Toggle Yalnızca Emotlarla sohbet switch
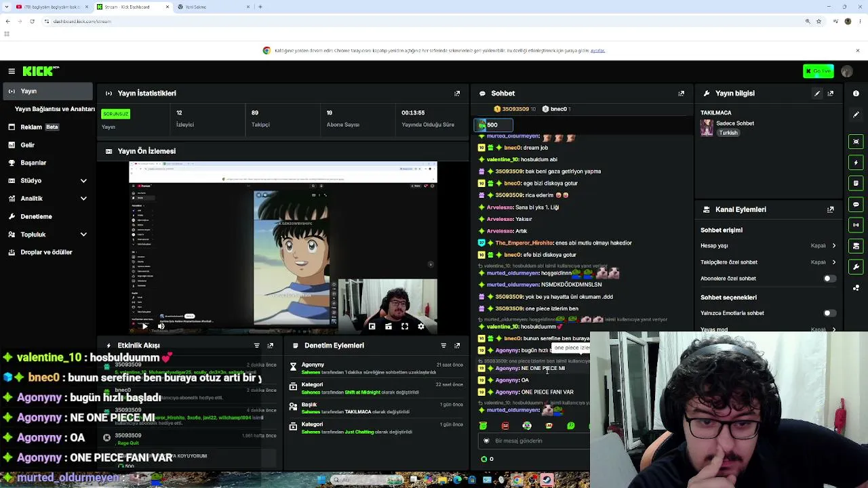The image size is (868, 488). 829,313
